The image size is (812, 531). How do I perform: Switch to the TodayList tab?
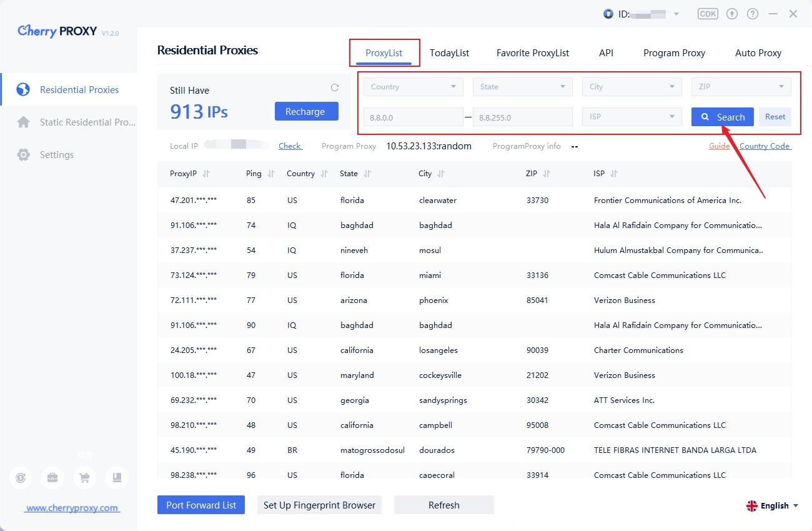(449, 53)
